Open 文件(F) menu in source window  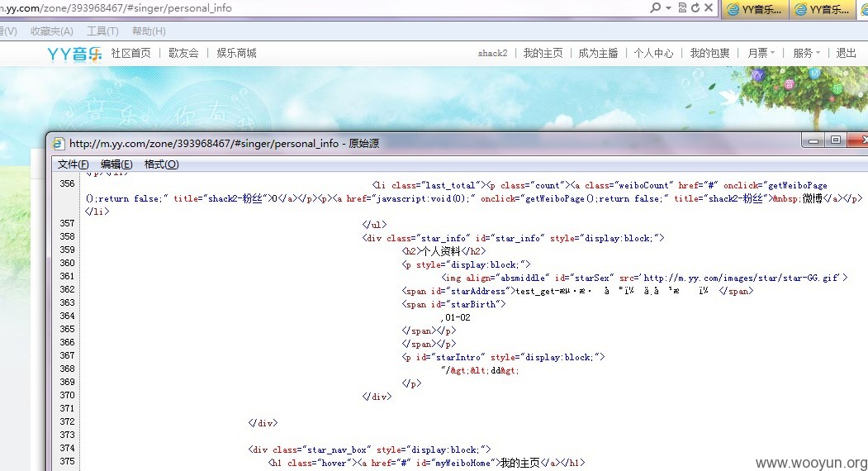(73, 164)
